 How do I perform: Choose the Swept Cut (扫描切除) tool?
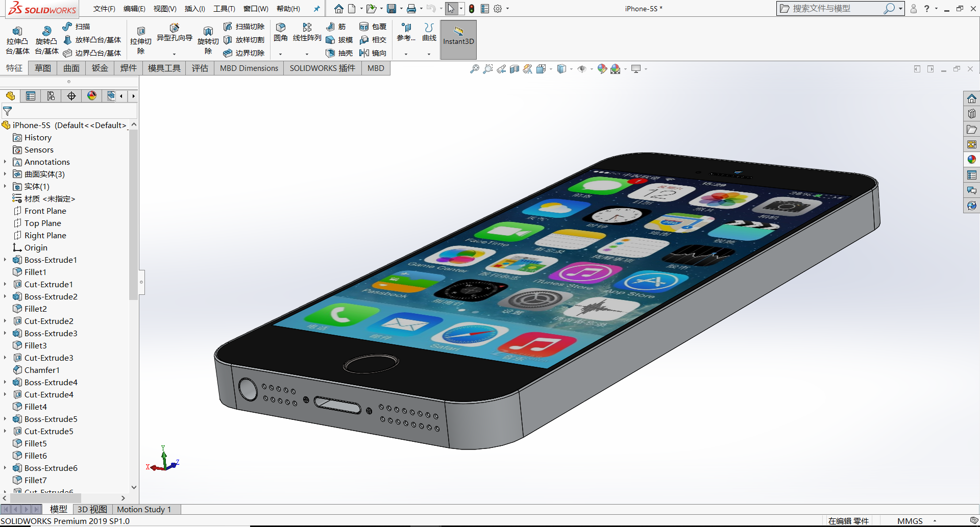point(244,27)
